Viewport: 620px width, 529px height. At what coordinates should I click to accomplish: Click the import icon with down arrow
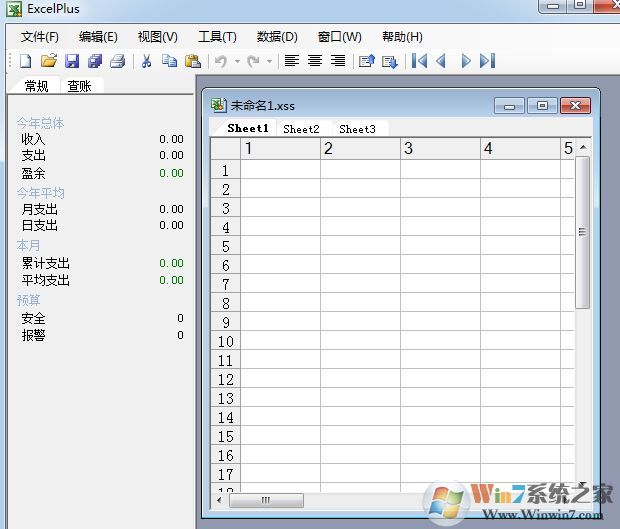(390, 62)
